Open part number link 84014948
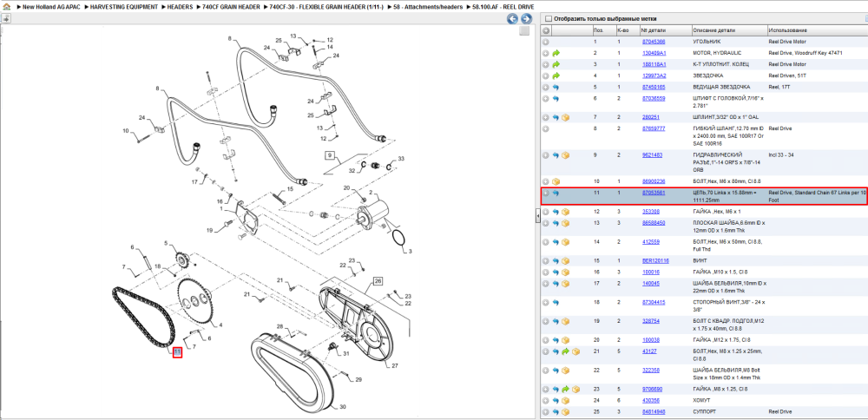868x420 pixels. 654,411
